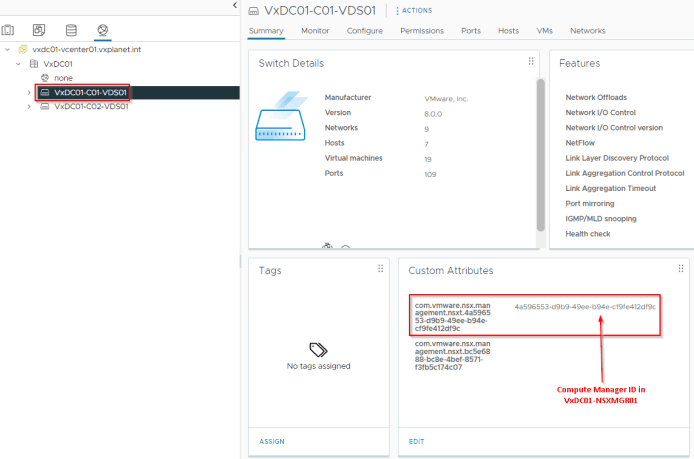Viewport: 694px width, 459px height.
Task: Click the Hosts count value 7
Action: coord(426,144)
